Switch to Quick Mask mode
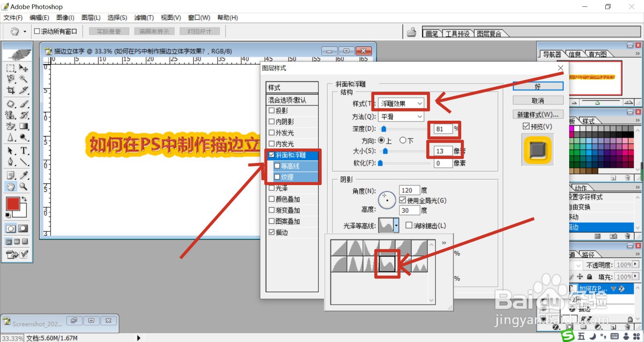The width and height of the screenshot is (644, 342). [x=23, y=229]
